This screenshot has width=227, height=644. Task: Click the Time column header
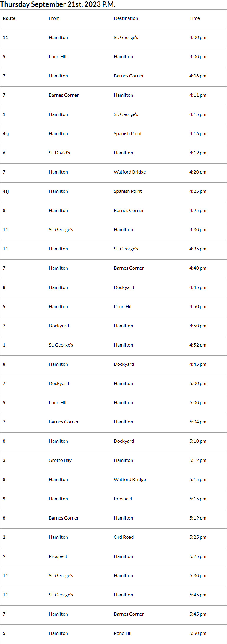194,18
